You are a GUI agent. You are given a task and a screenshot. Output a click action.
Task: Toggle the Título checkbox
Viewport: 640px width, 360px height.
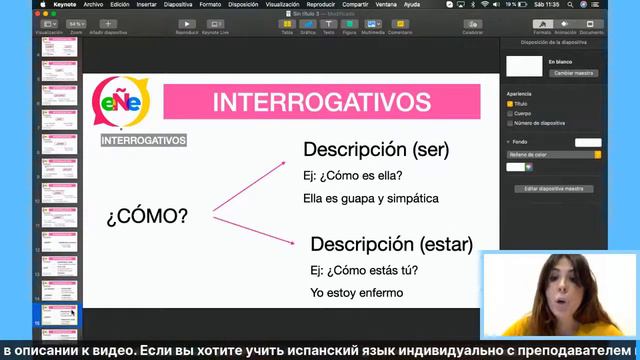[510, 104]
